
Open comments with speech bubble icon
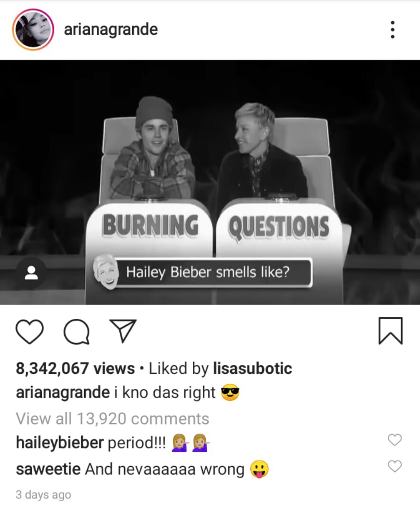pyautogui.click(x=76, y=332)
